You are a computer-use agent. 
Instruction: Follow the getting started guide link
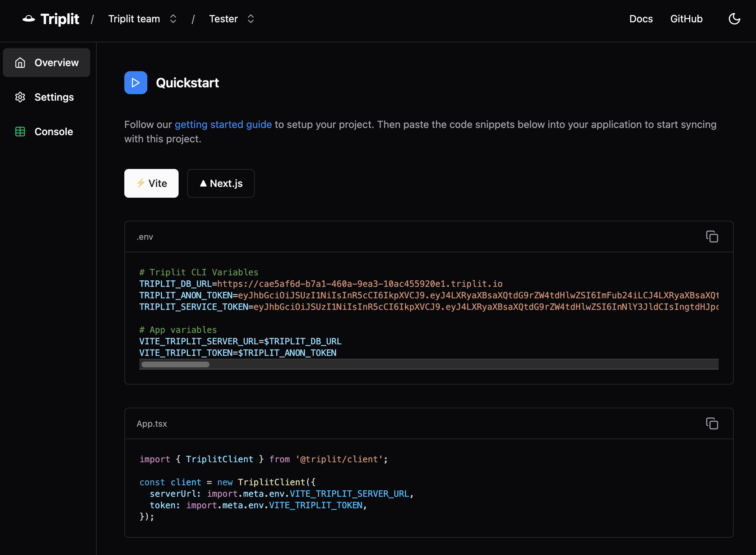point(223,124)
